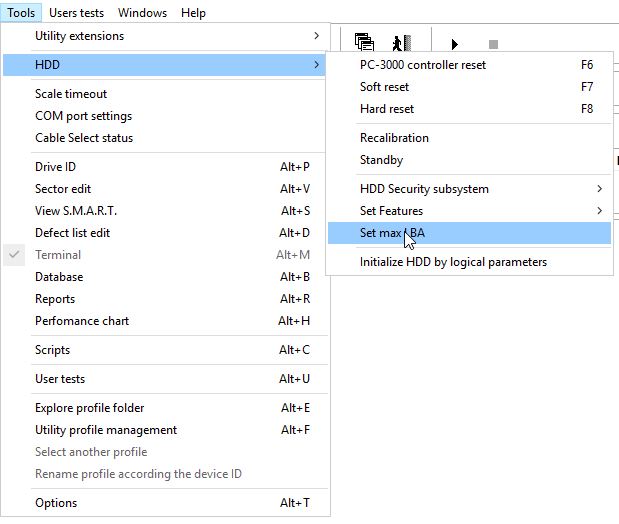Select Cable Select status
619x524 pixels.
(164, 138)
